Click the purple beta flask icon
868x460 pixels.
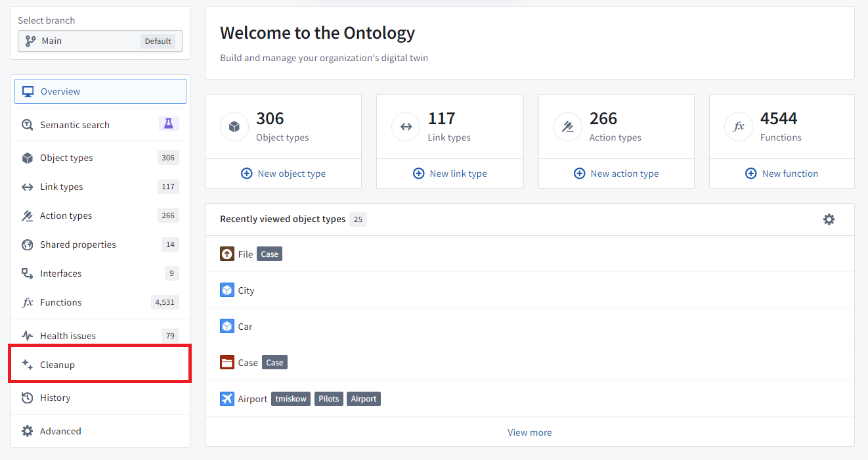tap(169, 124)
